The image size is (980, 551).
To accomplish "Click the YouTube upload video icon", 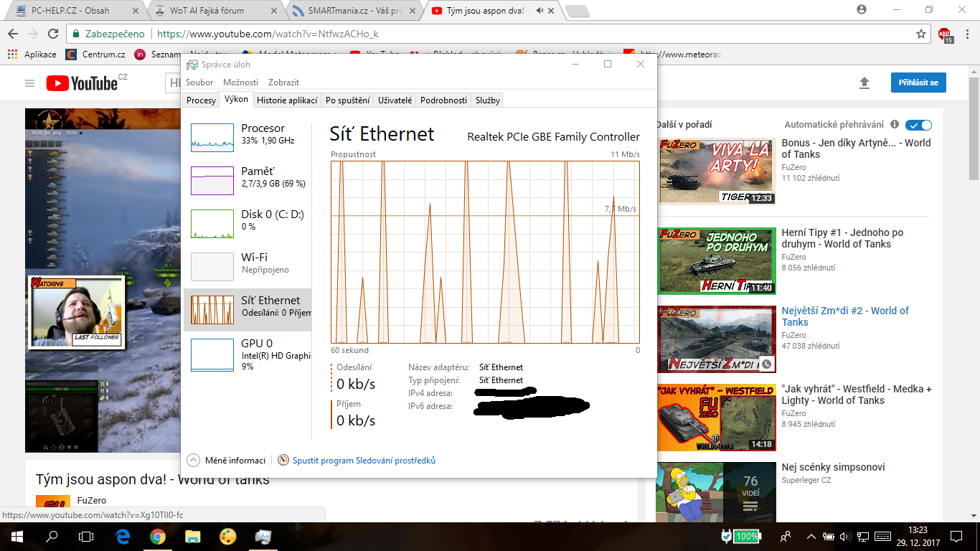I will pos(864,83).
